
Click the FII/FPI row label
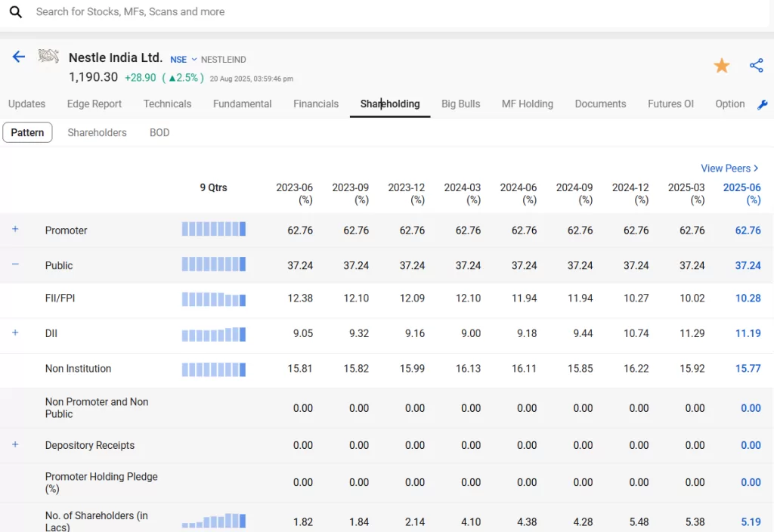click(x=60, y=298)
